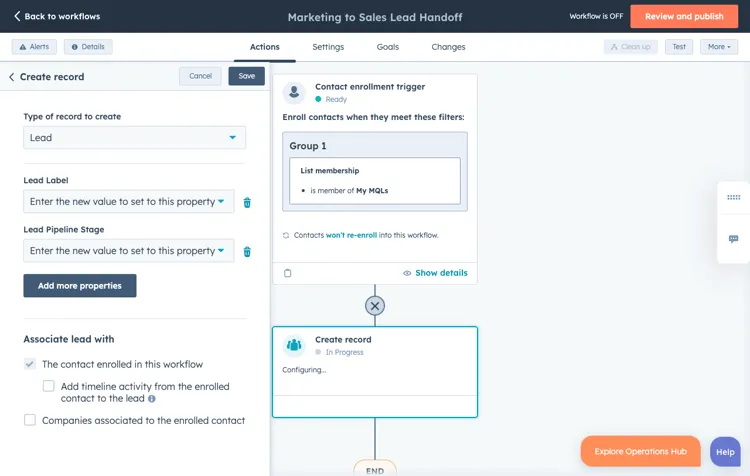
Task: Click the info icon next to timeline activity
Action: click(x=152, y=399)
